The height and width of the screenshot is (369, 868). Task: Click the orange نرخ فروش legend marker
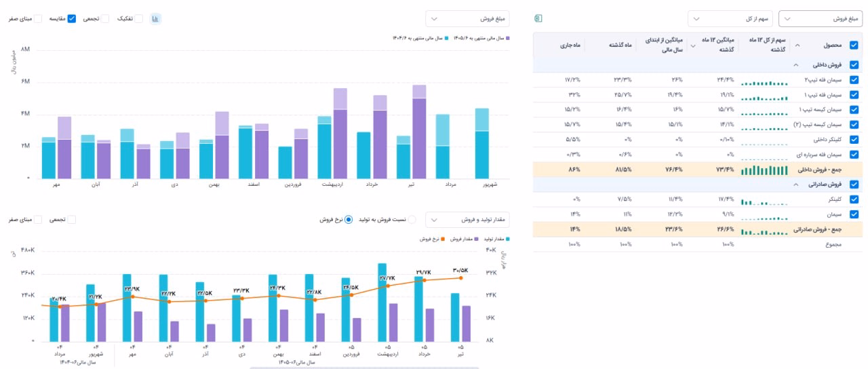pos(444,239)
